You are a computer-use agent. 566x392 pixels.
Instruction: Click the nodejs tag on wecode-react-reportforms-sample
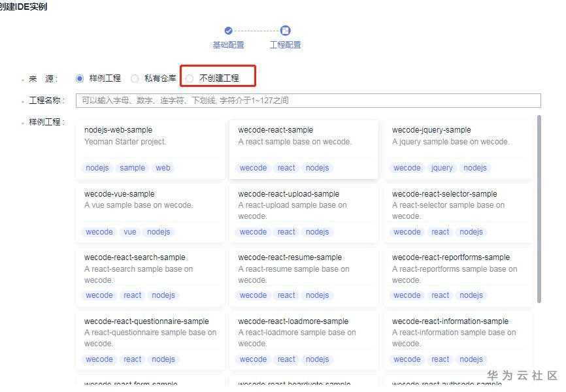[471, 295]
